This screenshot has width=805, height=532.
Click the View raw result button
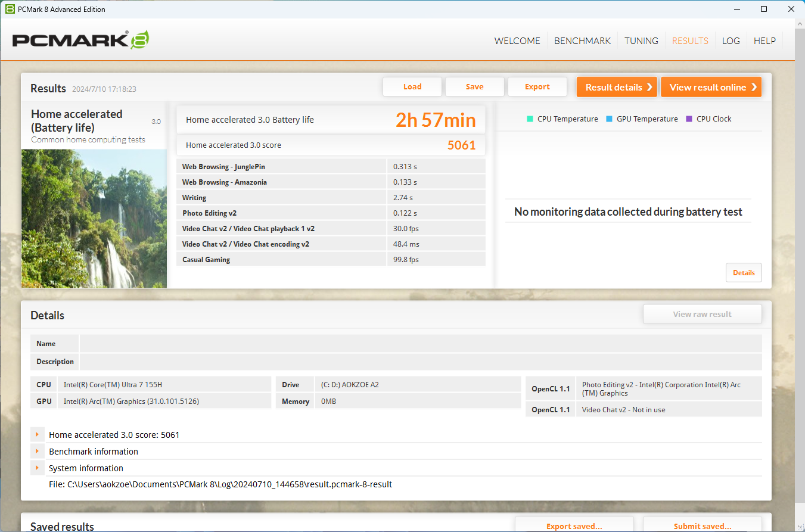coord(703,314)
